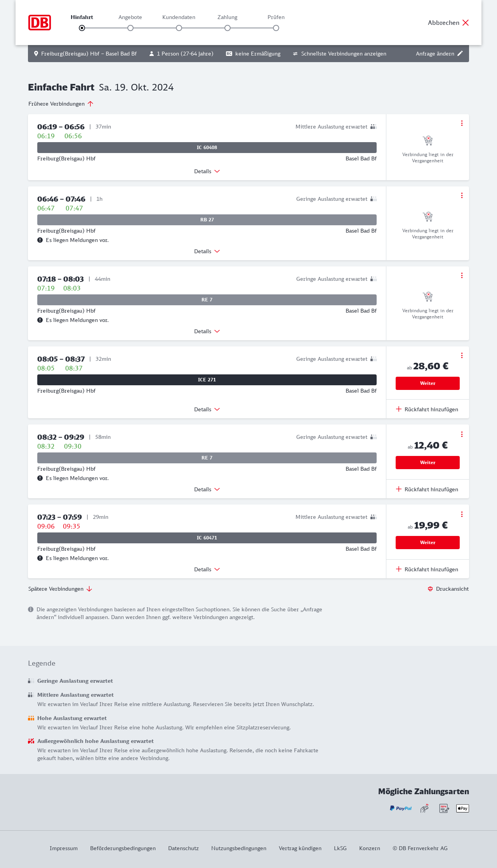Open three-dot menu for IC 60408 connection
This screenshot has width=497, height=868.
pos(462,123)
